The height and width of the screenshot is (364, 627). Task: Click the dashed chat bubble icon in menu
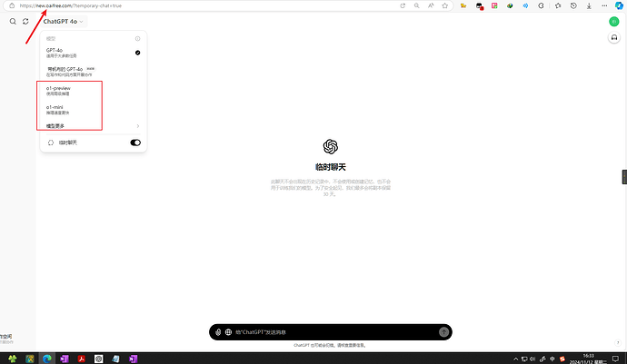point(51,143)
